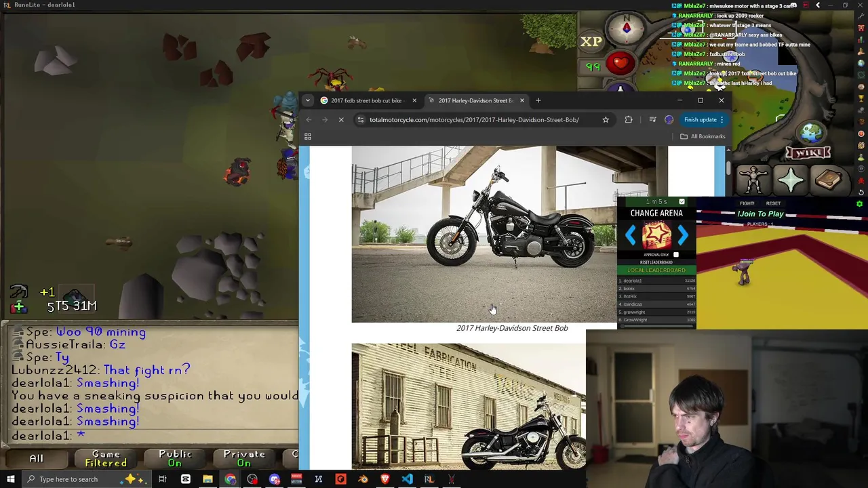Click FIGHT! in the arena overlay

click(x=747, y=203)
